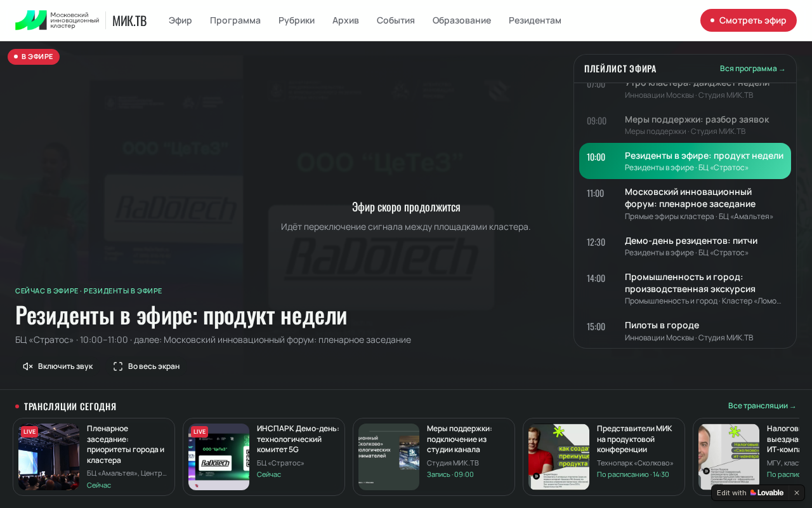The width and height of the screenshot is (812, 508).
Task: Open the Вся программа link
Action: (x=753, y=69)
